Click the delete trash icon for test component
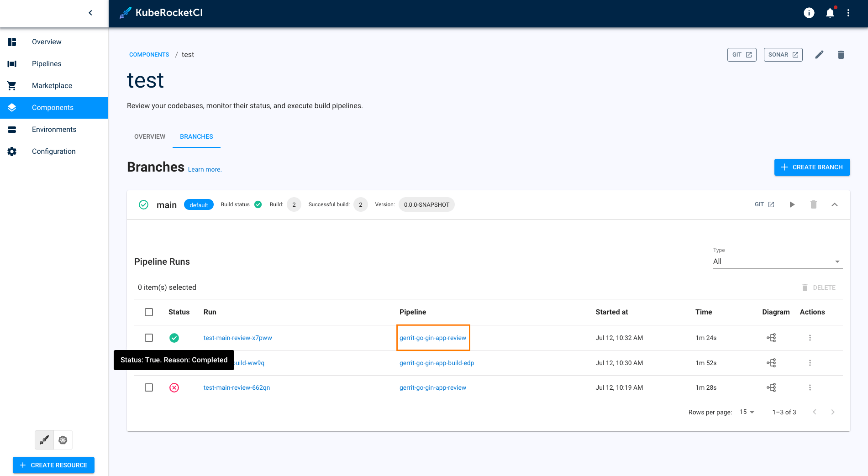This screenshot has width=868, height=476. 841,55
